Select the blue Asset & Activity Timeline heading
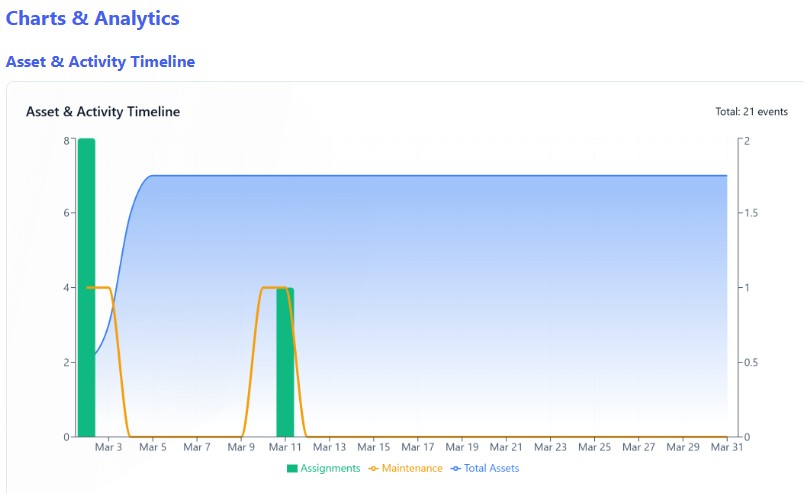This screenshot has height=494, width=804. 100,62
